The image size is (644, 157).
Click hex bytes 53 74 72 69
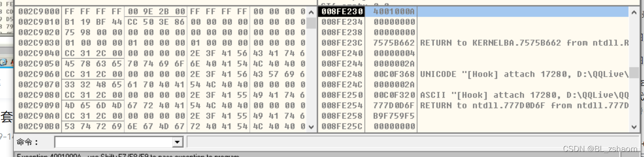point(93,126)
